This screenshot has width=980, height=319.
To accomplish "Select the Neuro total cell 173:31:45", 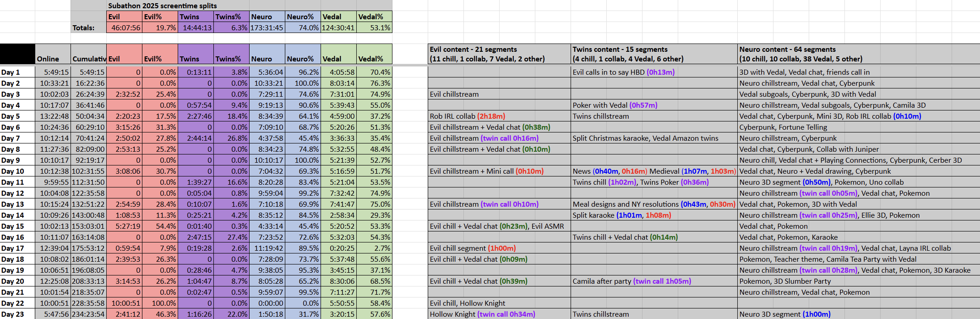I will coord(267,27).
